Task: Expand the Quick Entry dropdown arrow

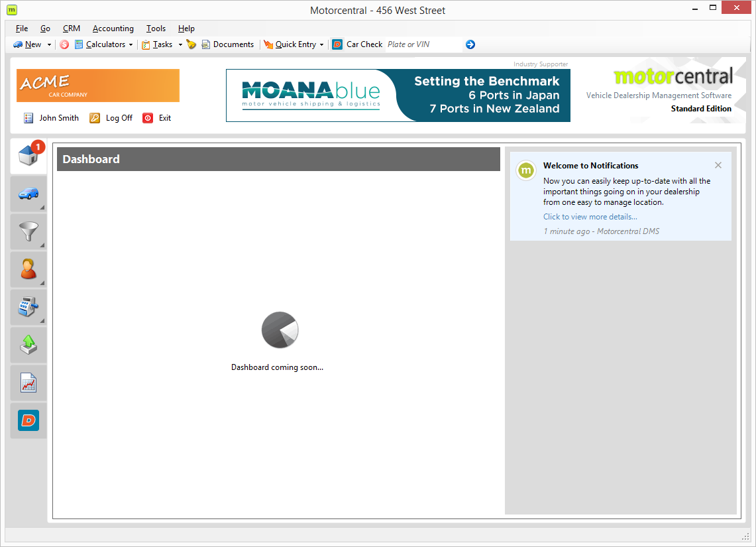Action: coord(321,45)
